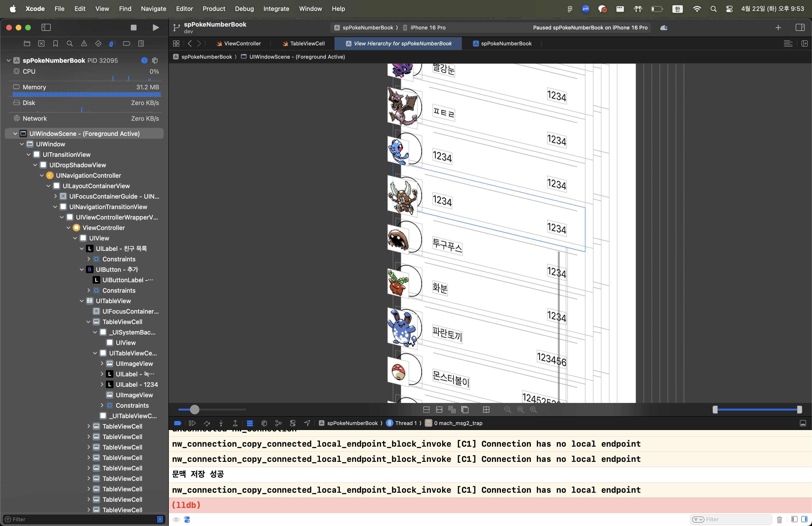Toggle the right inspector panel visibility
Viewport: 812px width, 526px height.
(800, 28)
